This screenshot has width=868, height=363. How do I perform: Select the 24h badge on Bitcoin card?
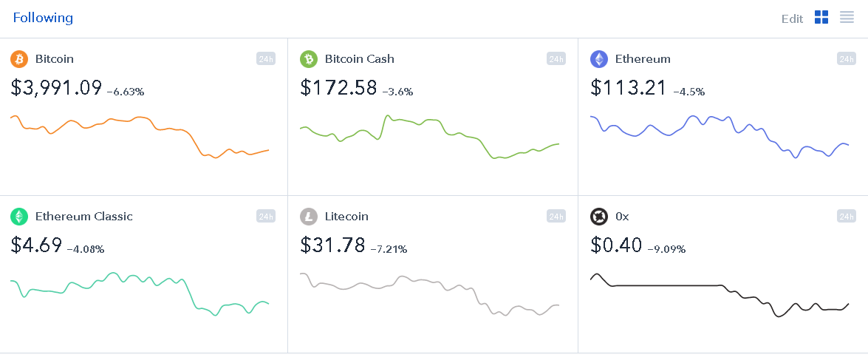[266, 58]
